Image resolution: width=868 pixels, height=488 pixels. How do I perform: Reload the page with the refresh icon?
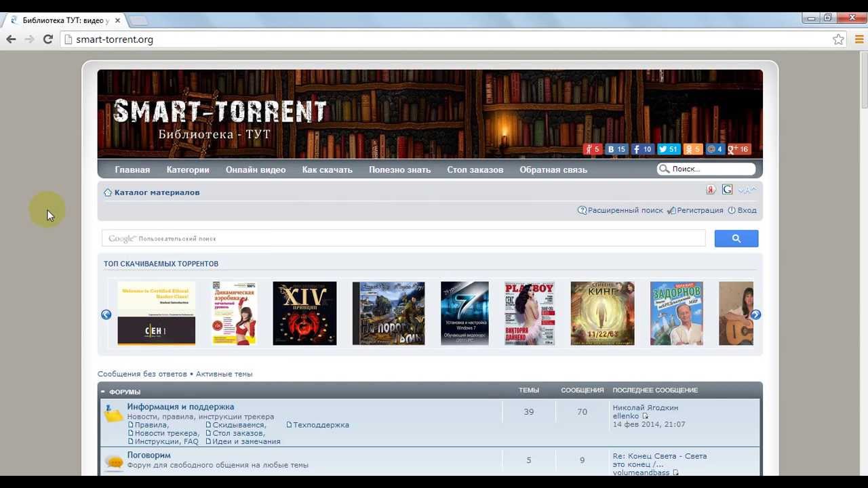[47, 39]
